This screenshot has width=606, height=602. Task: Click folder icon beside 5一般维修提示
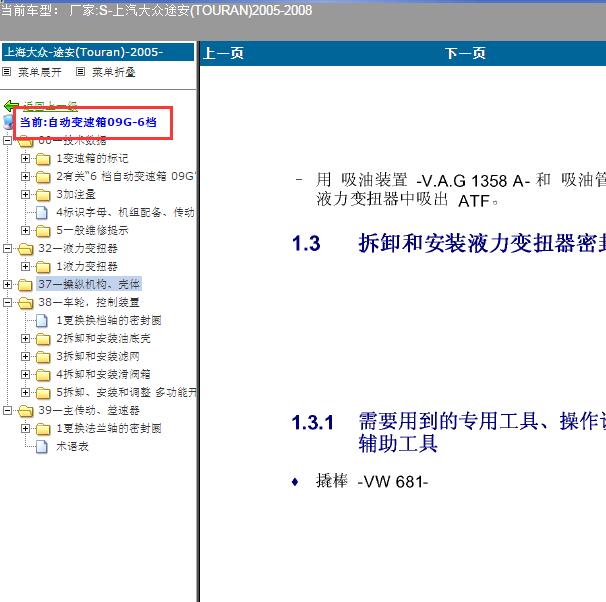[43, 231]
